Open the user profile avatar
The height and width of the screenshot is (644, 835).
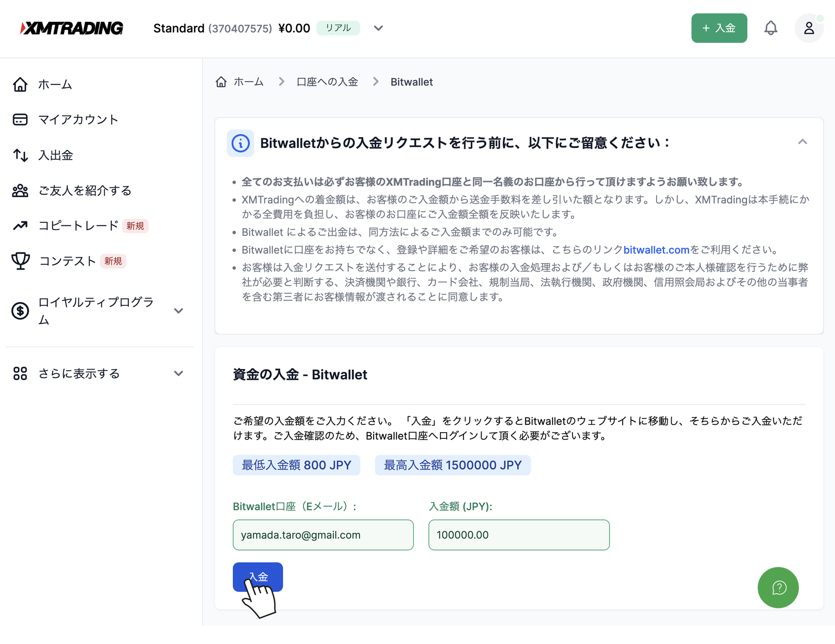809,28
